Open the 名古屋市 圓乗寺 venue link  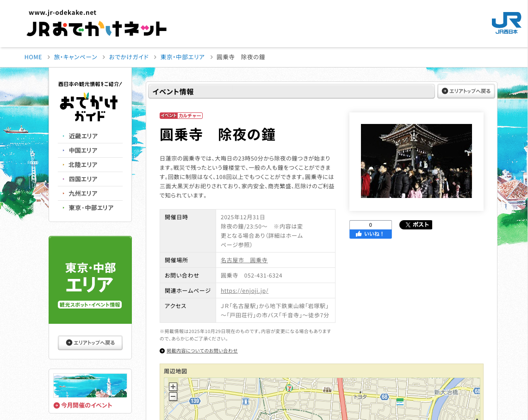(244, 260)
